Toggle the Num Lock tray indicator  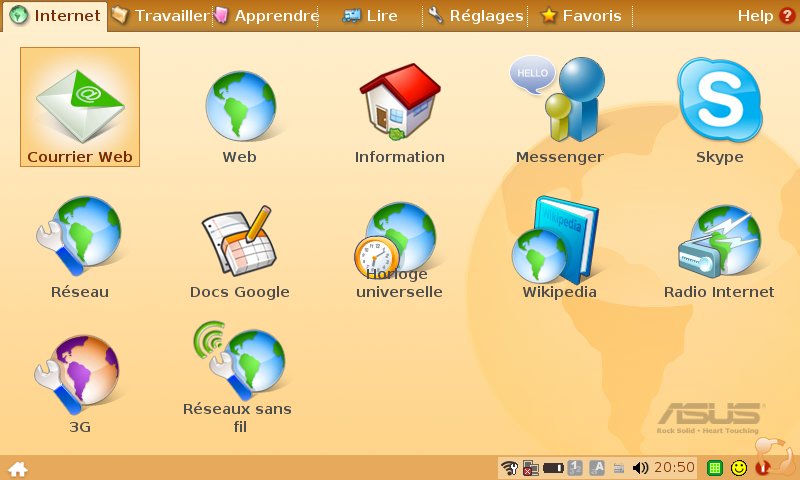(x=576, y=467)
